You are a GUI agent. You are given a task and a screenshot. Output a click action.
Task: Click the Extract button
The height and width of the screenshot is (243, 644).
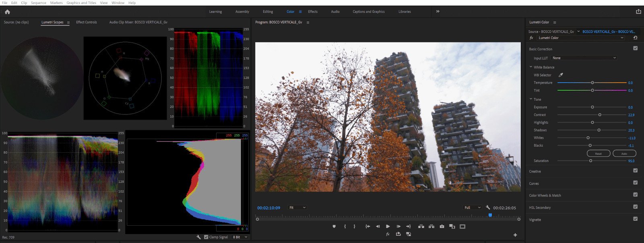point(431,226)
